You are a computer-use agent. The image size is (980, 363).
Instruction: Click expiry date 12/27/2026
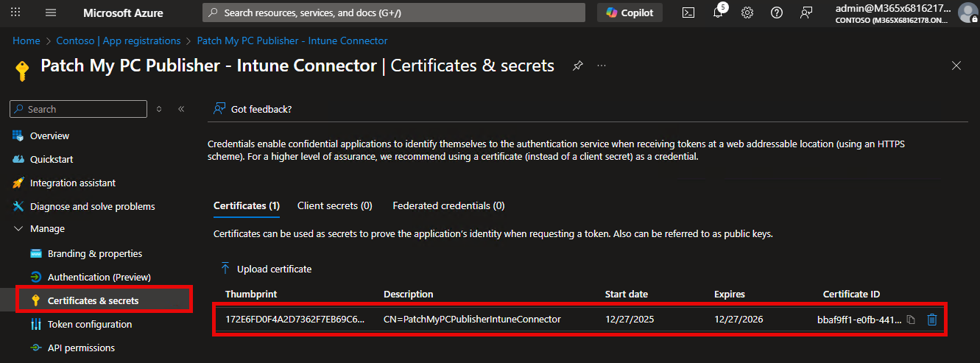[x=738, y=320]
